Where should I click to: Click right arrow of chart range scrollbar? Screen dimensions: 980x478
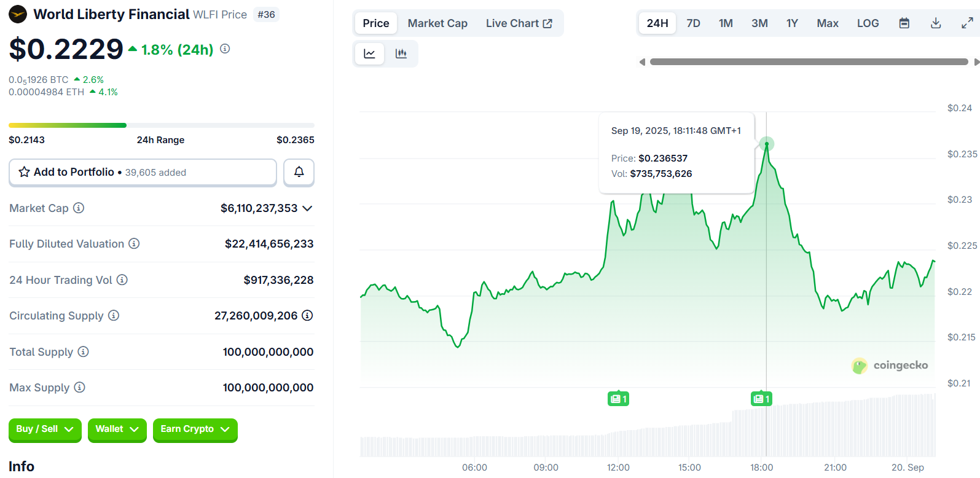(x=976, y=62)
